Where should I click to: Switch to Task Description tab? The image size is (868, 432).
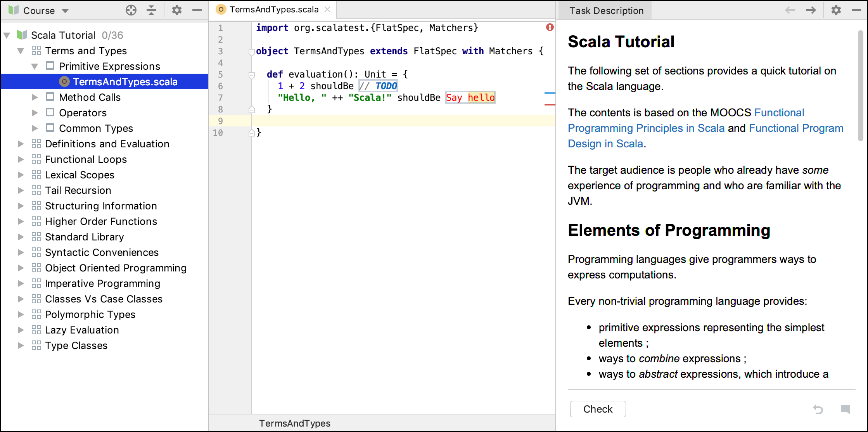click(606, 10)
